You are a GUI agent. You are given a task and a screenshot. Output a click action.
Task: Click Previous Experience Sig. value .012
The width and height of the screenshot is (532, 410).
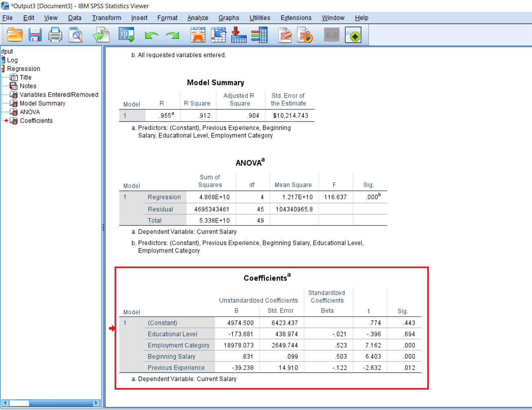tap(409, 368)
